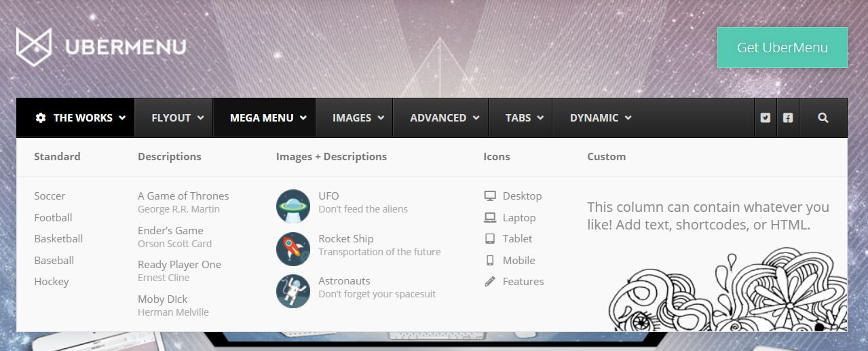Select the Basketball link
Screen dimensions: 868x351
pyautogui.click(x=58, y=238)
